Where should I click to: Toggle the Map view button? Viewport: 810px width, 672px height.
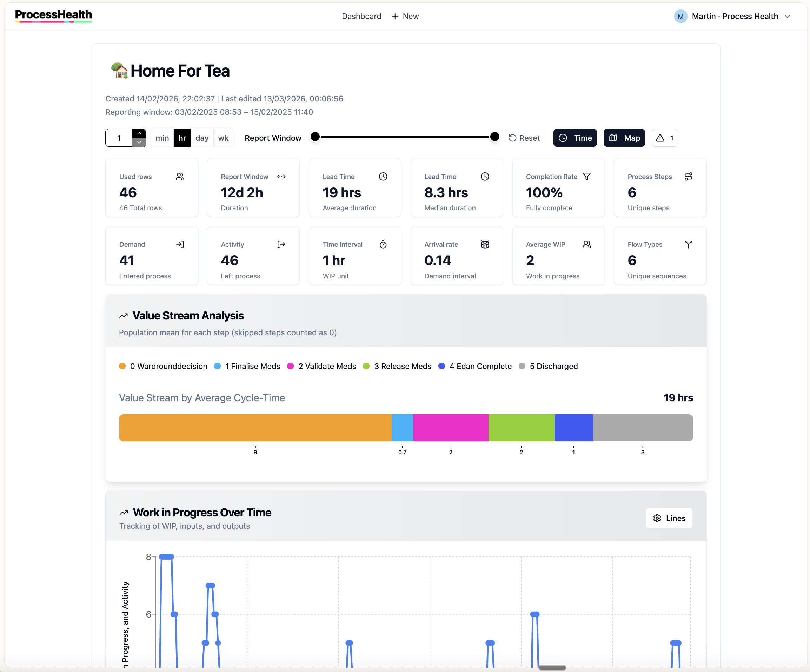[624, 138]
